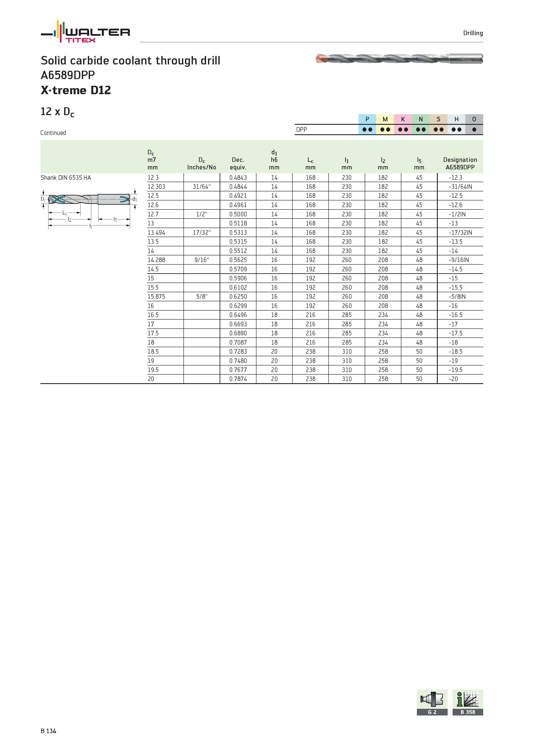Click the Walter Titex logo
The width and height of the screenshot is (534, 756).
click(x=85, y=32)
